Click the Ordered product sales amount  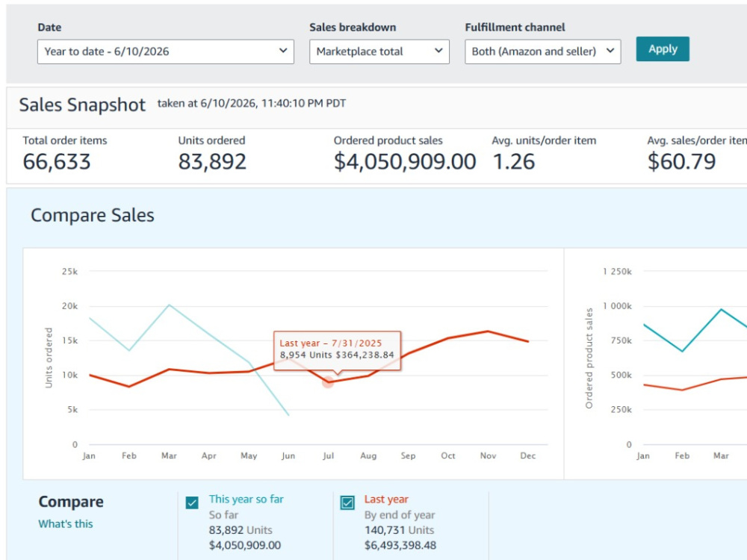pos(405,161)
